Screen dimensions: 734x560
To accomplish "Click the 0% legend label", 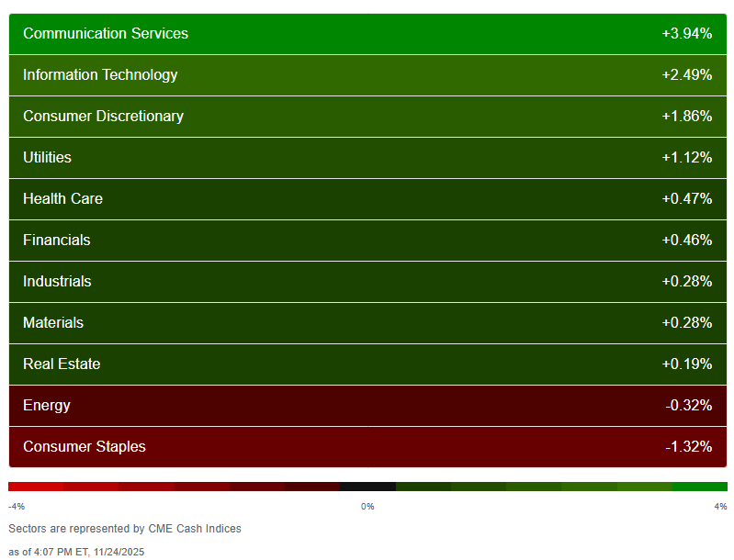I will 367,507.
